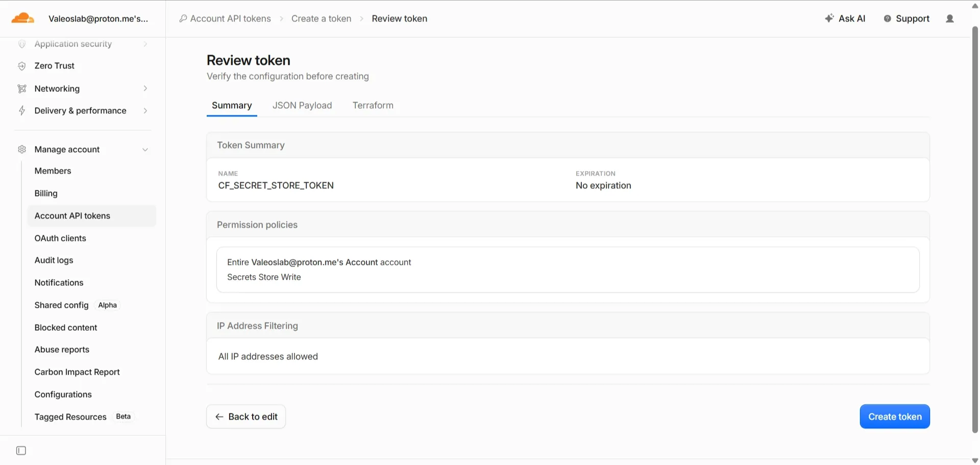Click the Delivery & performance lightning icon
Image resolution: width=980 pixels, height=465 pixels.
(x=22, y=111)
